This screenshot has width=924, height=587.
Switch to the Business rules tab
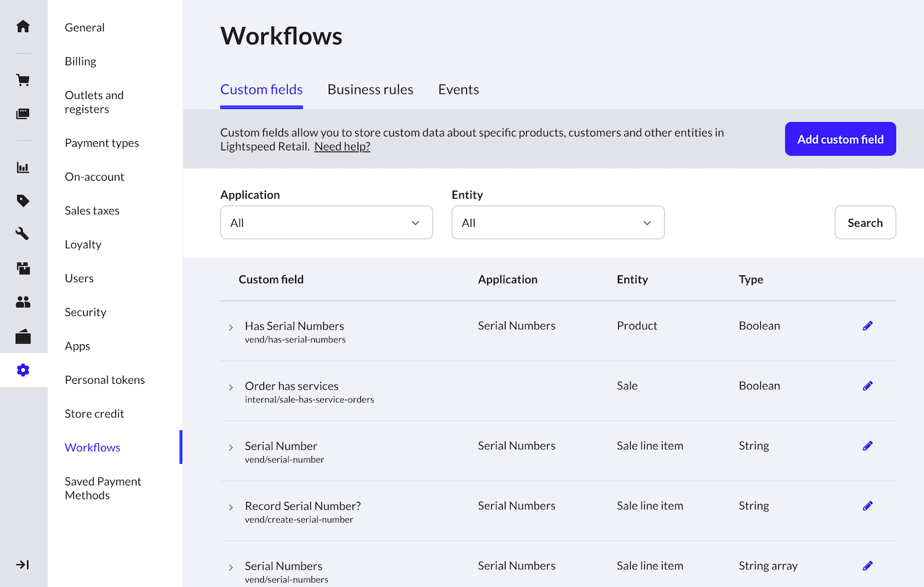point(370,90)
